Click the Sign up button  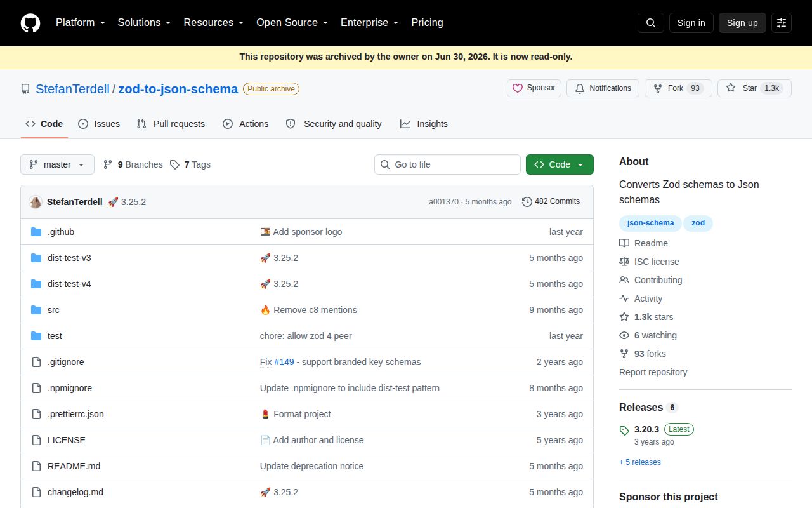coord(742,23)
